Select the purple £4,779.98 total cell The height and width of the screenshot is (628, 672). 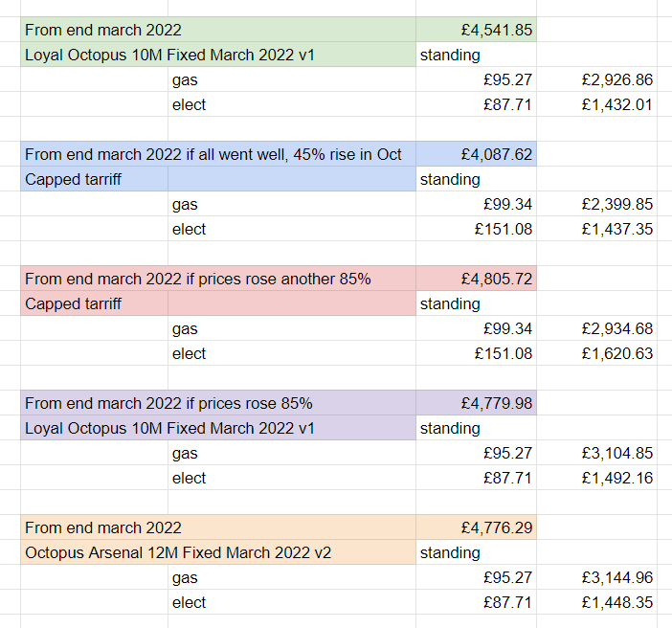tap(476, 403)
